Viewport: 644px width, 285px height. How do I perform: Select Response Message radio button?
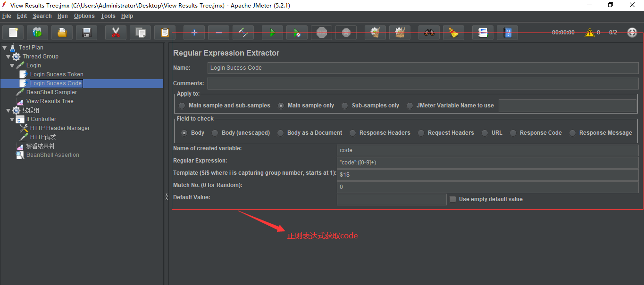[x=601, y=133]
